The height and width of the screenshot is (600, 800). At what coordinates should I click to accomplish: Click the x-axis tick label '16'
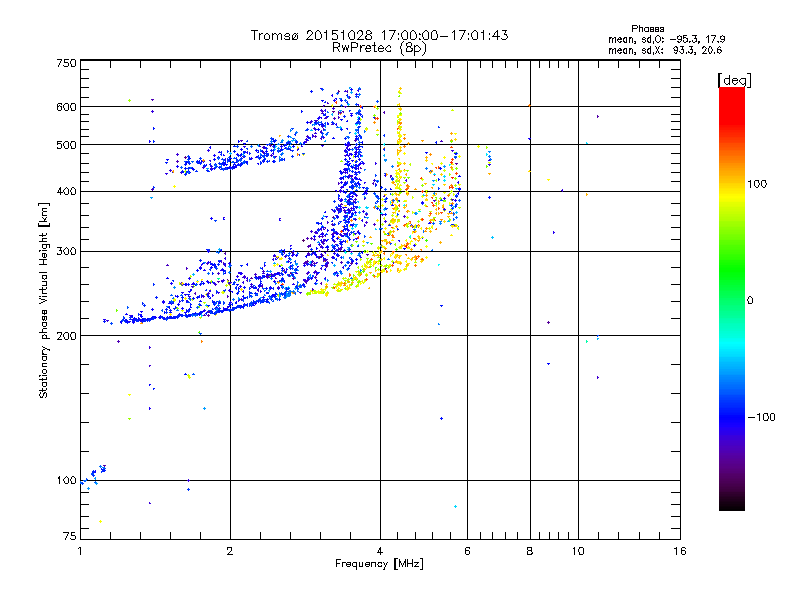680,551
